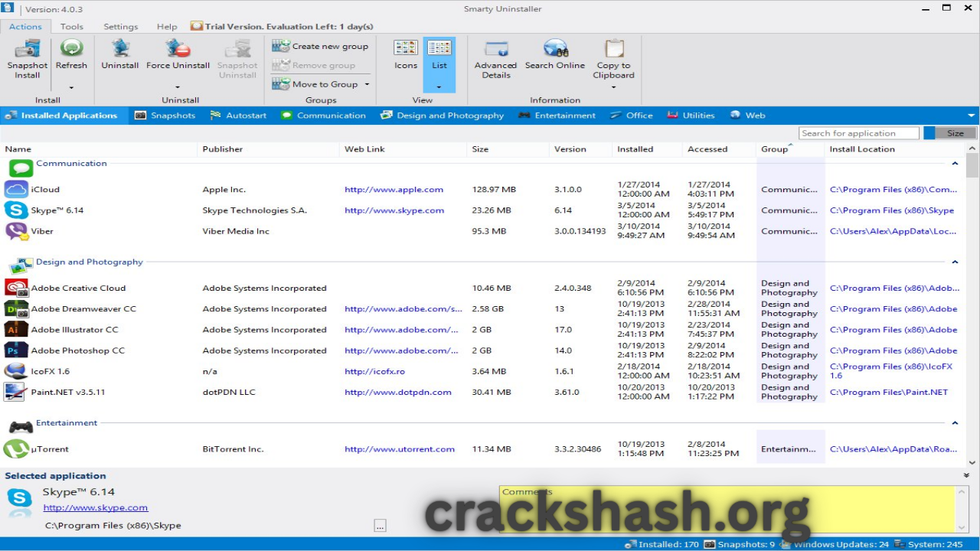Open the http://www.utorrent.com link
The width and height of the screenshot is (980, 551).
pyautogui.click(x=400, y=449)
